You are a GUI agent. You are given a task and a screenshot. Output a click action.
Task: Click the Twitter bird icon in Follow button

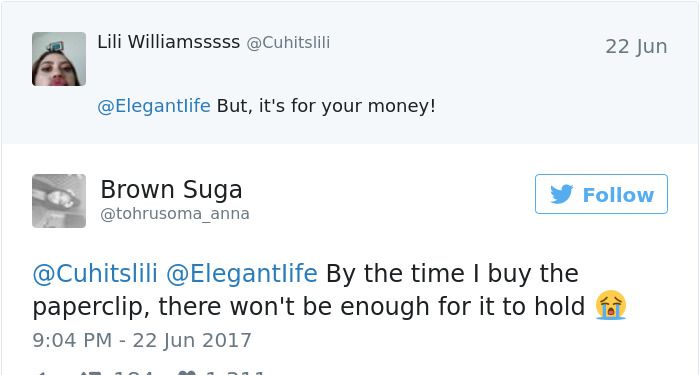click(x=562, y=194)
